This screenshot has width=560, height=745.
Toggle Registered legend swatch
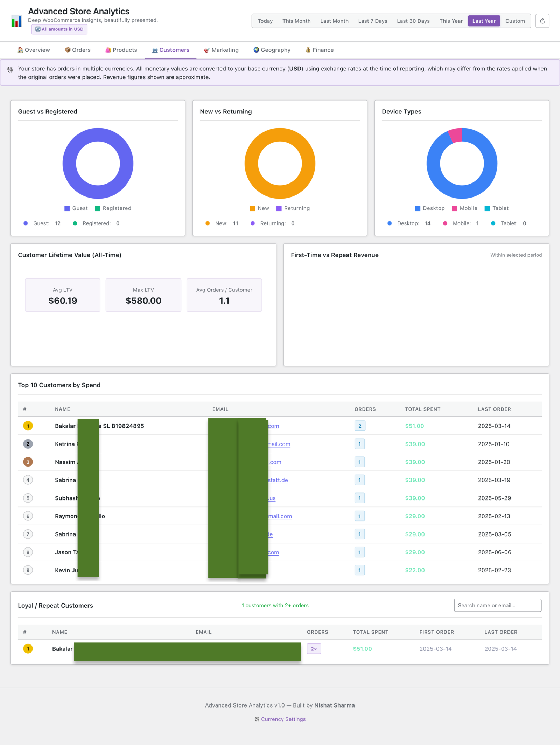pos(113,208)
